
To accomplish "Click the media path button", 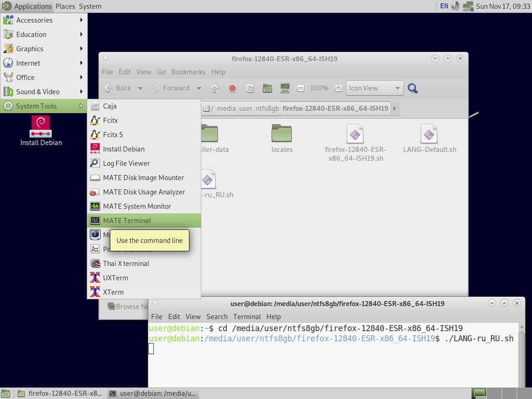I will 226,109.
